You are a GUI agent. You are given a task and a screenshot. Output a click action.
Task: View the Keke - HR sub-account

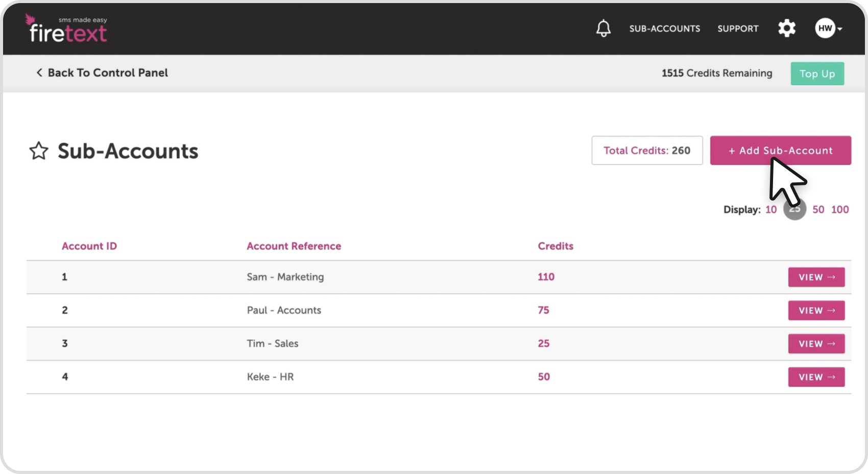(816, 377)
